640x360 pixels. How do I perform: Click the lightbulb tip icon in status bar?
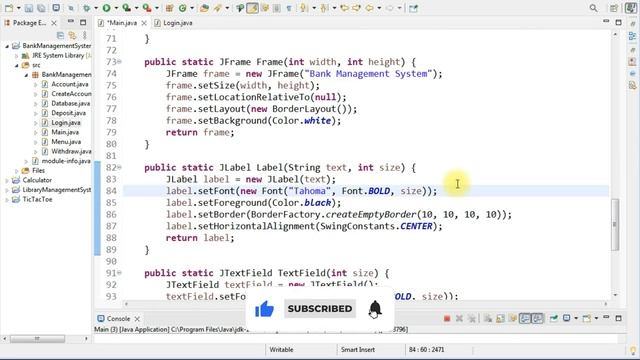click(633, 350)
